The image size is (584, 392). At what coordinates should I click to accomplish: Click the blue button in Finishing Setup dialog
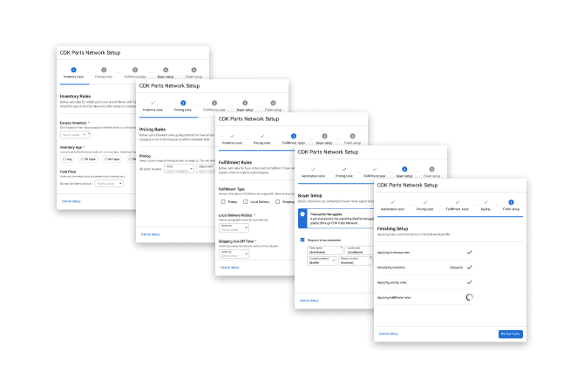pos(510,334)
